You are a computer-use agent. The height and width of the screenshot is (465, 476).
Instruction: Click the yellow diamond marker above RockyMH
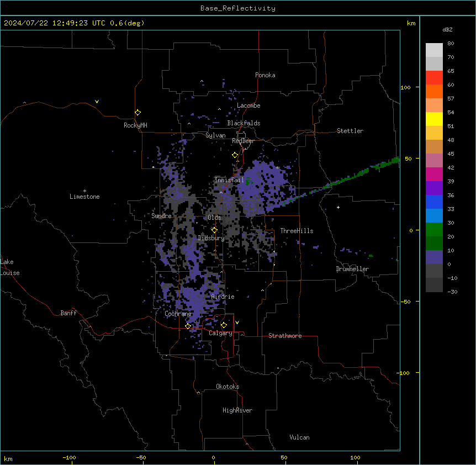137,113
